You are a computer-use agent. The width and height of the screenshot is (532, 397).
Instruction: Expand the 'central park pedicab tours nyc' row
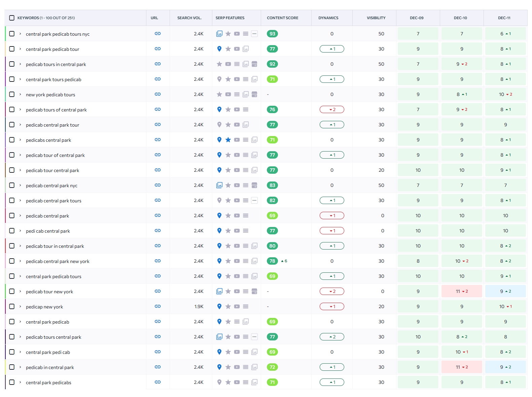click(20, 34)
